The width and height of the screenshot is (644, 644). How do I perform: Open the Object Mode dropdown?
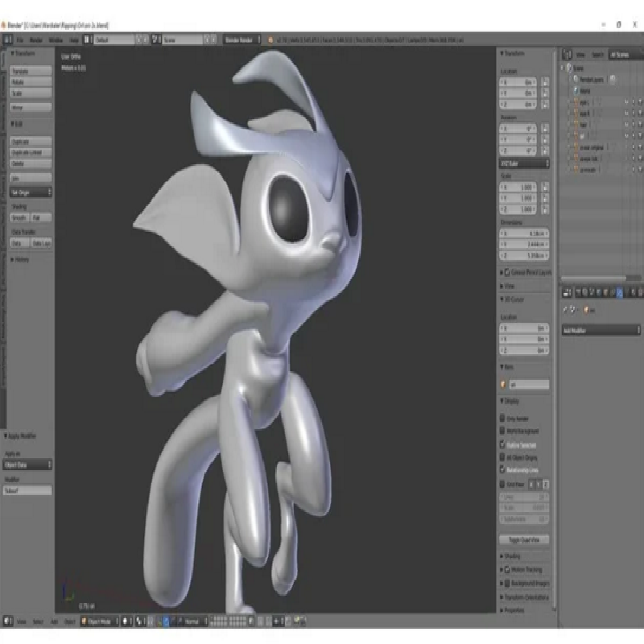pyautogui.click(x=99, y=621)
